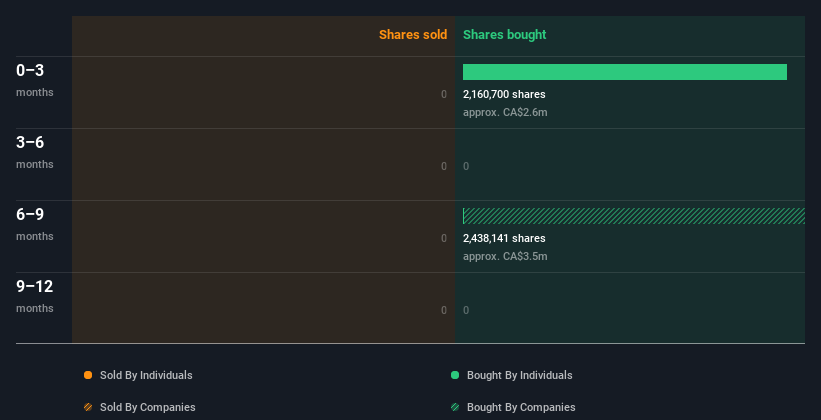This screenshot has height=420, width=821.
Task: Click the shares-bought zero in 3–6 months row
Action: (466, 166)
